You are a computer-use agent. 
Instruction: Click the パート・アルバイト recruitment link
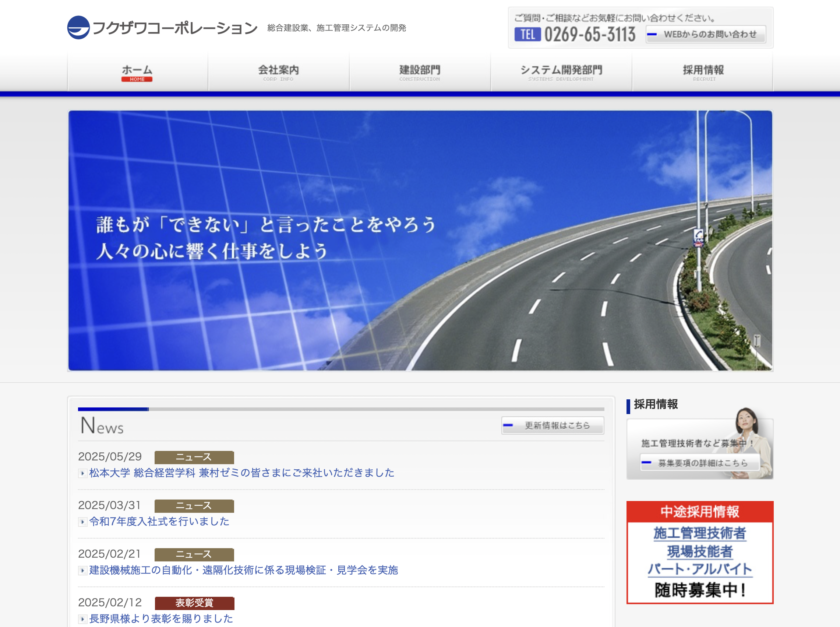(x=700, y=569)
